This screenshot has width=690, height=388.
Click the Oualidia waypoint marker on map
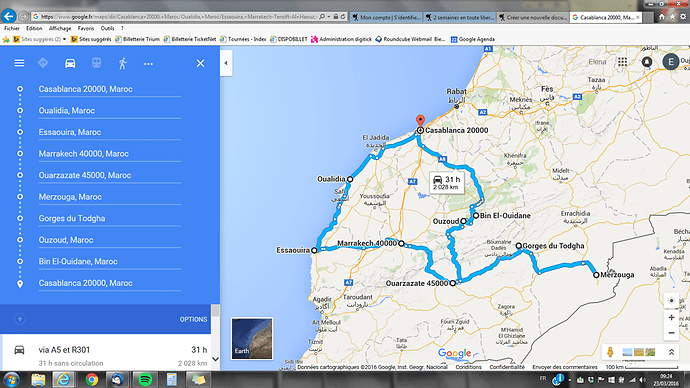350,179
